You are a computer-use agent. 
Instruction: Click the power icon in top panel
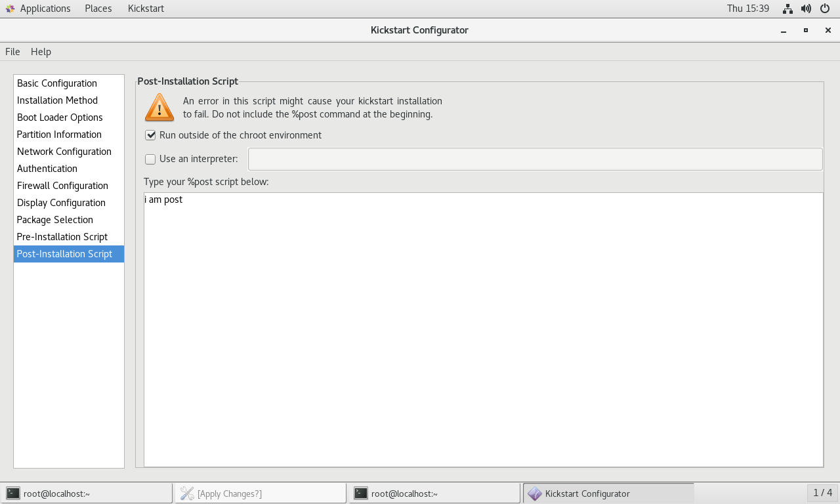[825, 9]
